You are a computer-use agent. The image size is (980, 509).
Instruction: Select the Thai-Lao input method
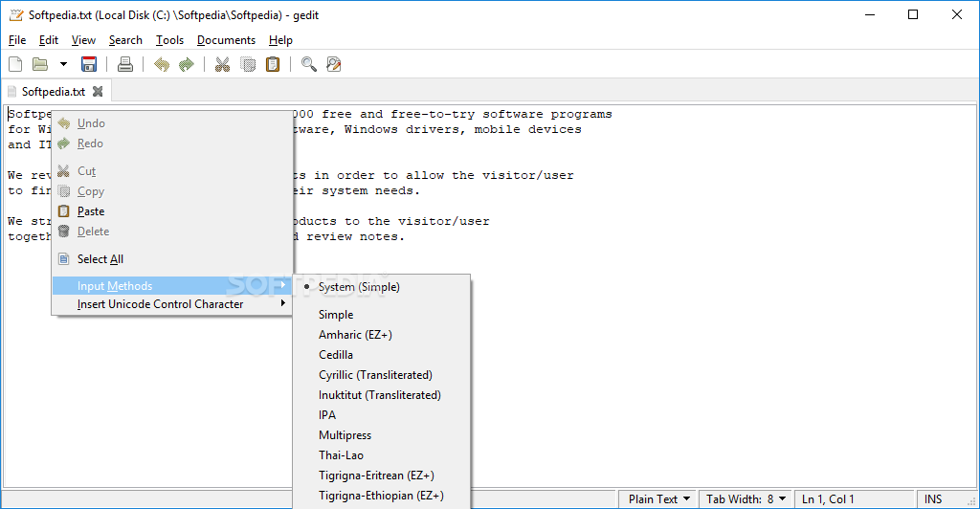click(x=381, y=455)
